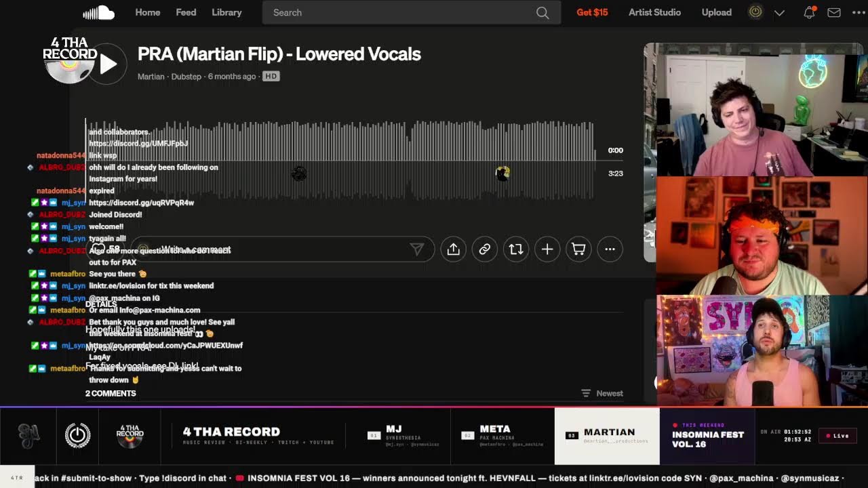Go to the Home tab

147,12
